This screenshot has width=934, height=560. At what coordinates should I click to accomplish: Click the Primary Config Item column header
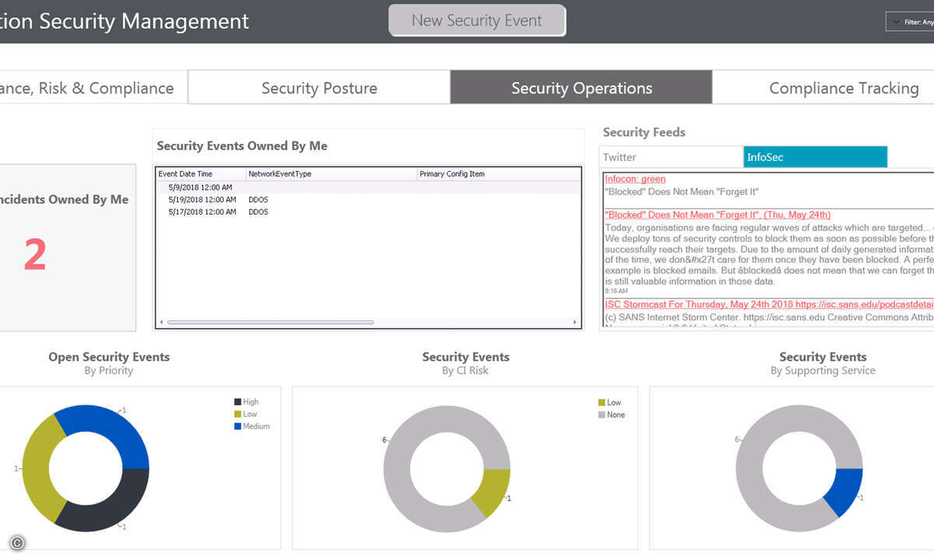[x=499, y=174]
